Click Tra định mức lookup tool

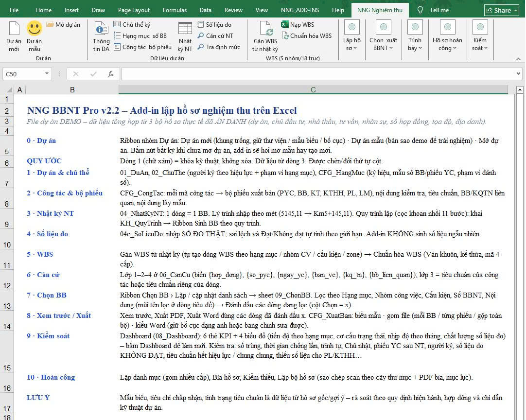218,47
